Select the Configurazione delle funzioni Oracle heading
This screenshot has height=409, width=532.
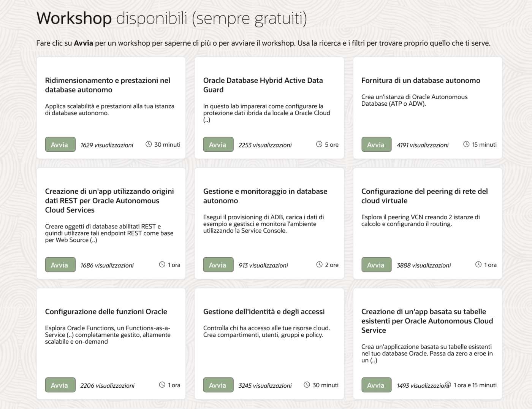[x=106, y=311]
